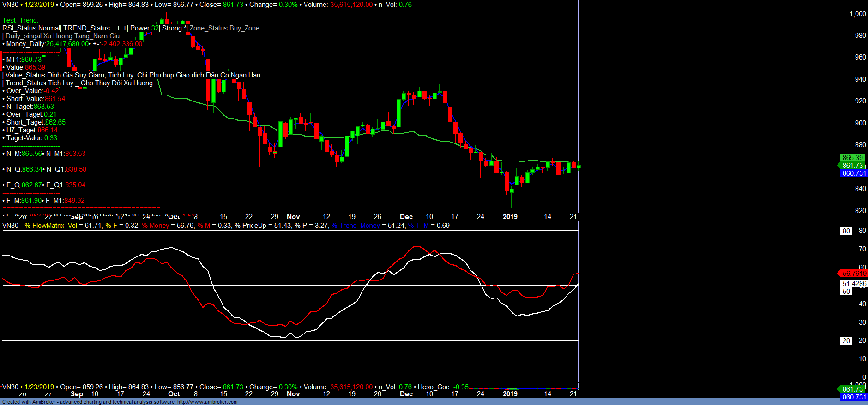Click 2019 on the price chart date axis
868x405 pixels.
point(510,217)
